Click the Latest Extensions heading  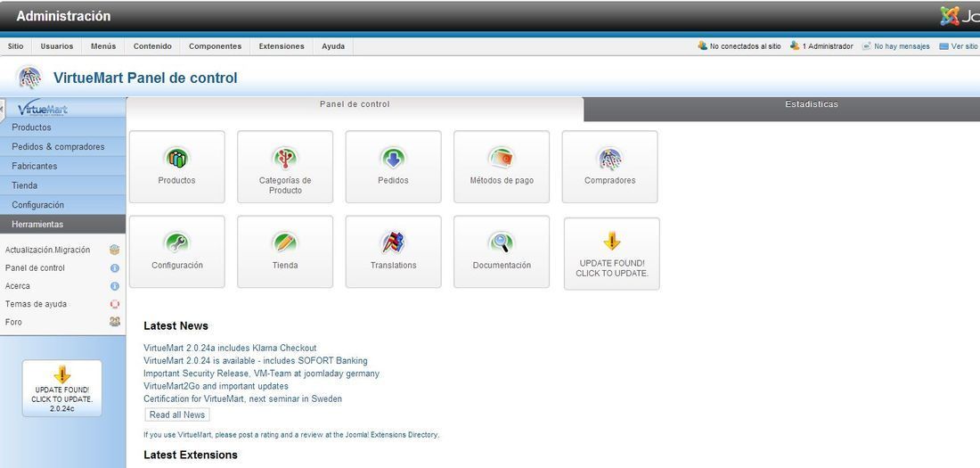tap(191, 455)
